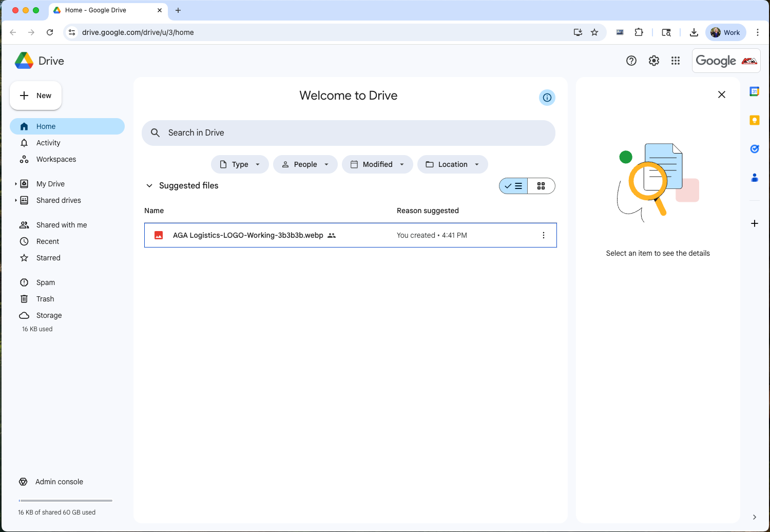
Task: Open Google Keep side panel icon
Action: (x=754, y=120)
